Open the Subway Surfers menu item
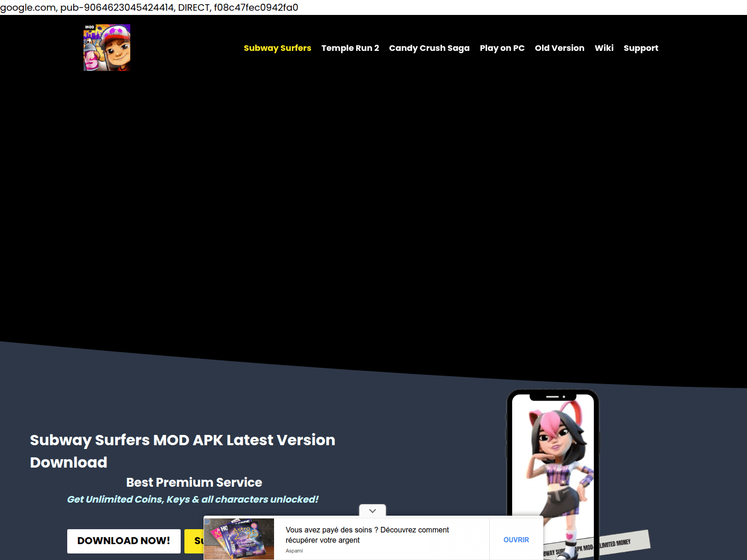747x560 pixels. tap(277, 48)
